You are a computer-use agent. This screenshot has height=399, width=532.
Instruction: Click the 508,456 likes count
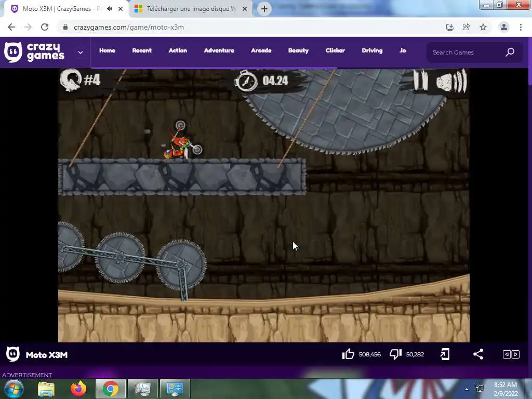point(370,354)
